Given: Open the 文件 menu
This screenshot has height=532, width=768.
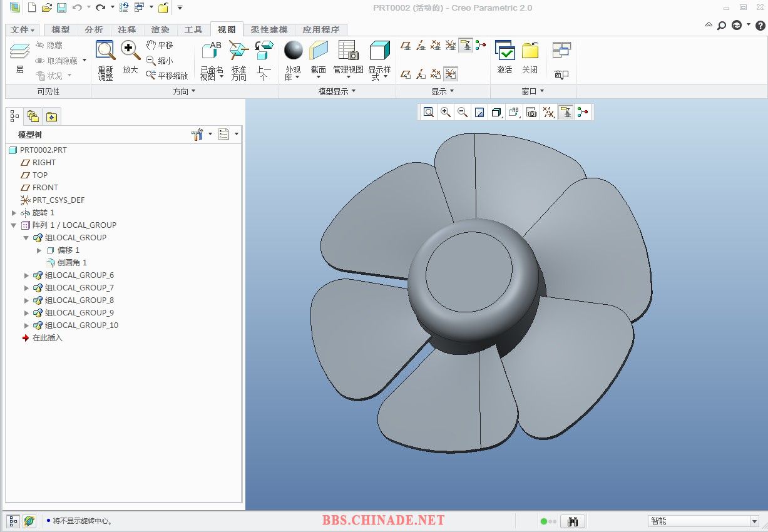Looking at the screenshot, I should coord(23,30).
